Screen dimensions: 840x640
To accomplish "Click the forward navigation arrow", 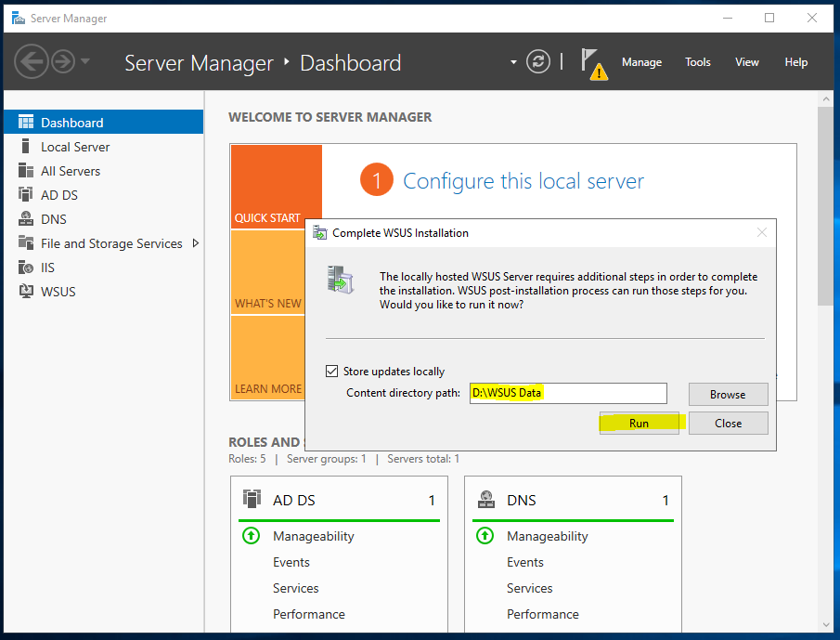I will (63, 61).
